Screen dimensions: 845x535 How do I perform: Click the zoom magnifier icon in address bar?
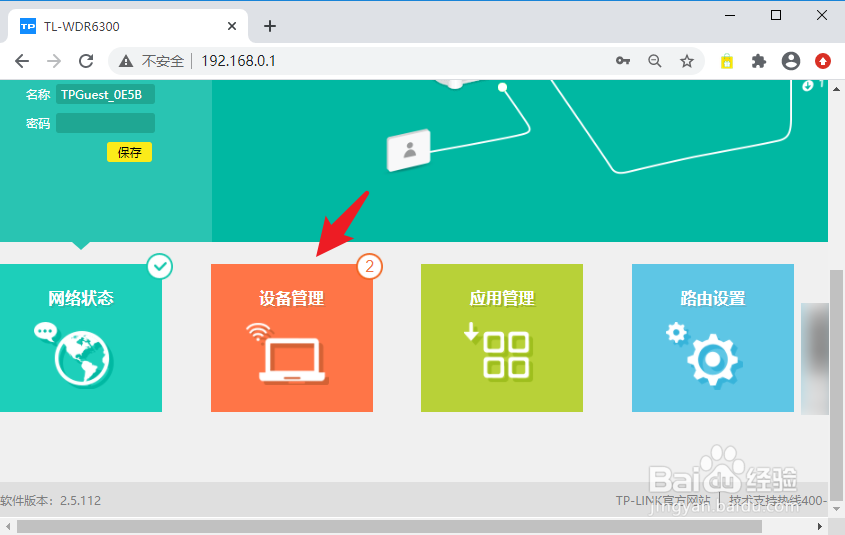655,61
